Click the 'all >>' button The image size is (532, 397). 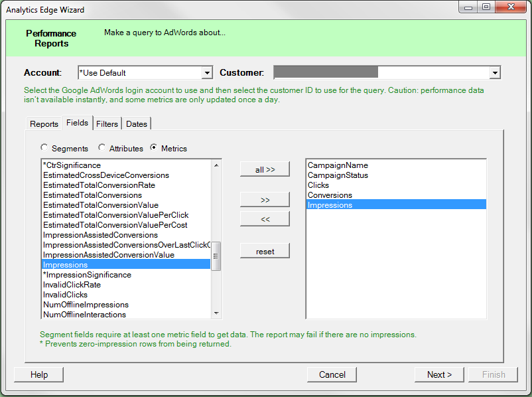[265, 169]
